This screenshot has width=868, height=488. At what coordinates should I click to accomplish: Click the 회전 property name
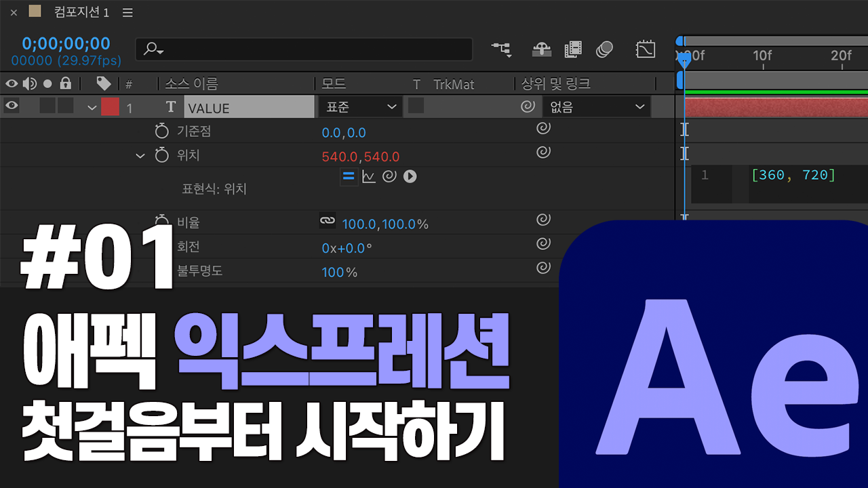pyautogui.click(x=189, y=247)
